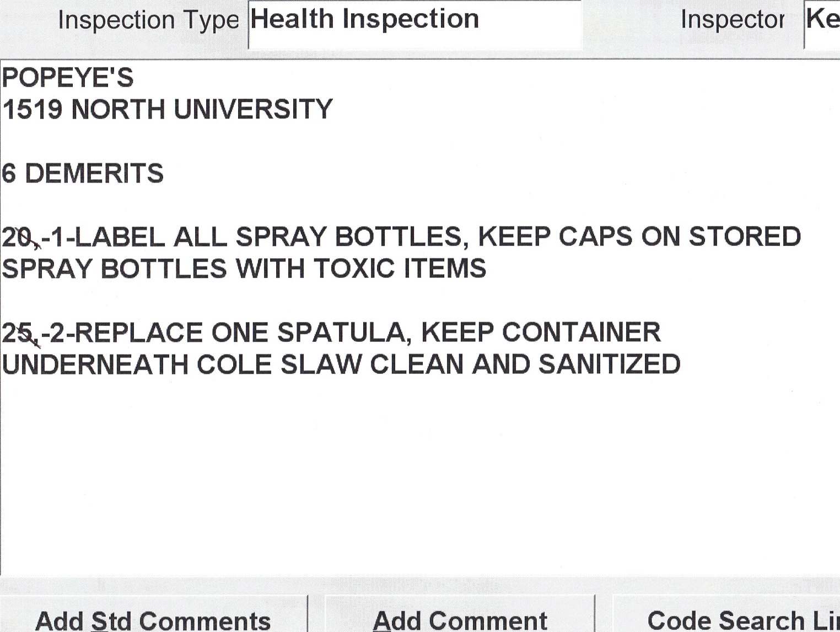The image size is (840, 632).
Task: Click the word SANITIZED in comments
Action: pyautogui.click(x=609, y=365)
